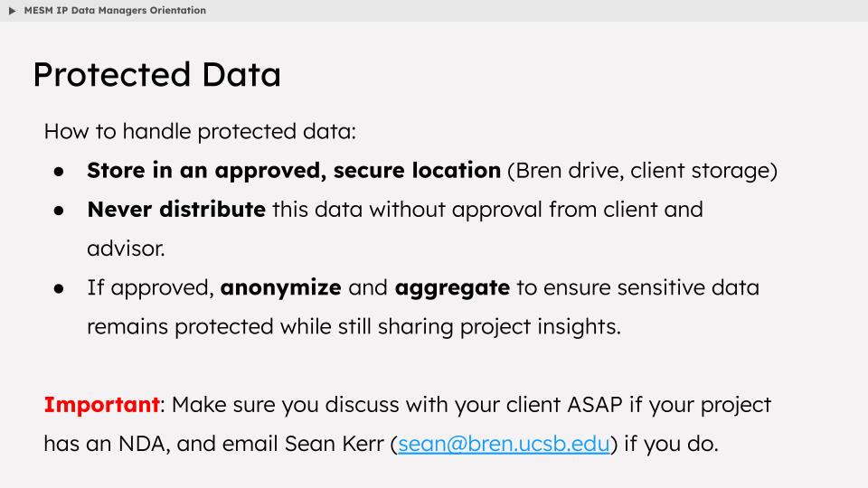The height and width of the screenshot is (488, 868).
Task: Expand the MESM IP Data Managers Orientation triangle
Action: tap(12, 11)
